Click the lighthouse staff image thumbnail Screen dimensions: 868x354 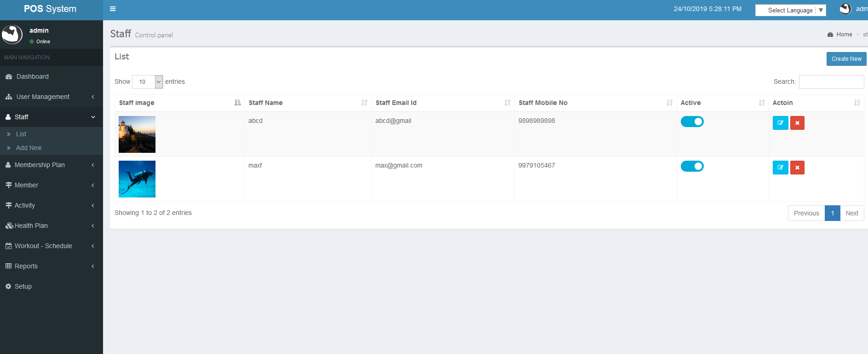137,134
